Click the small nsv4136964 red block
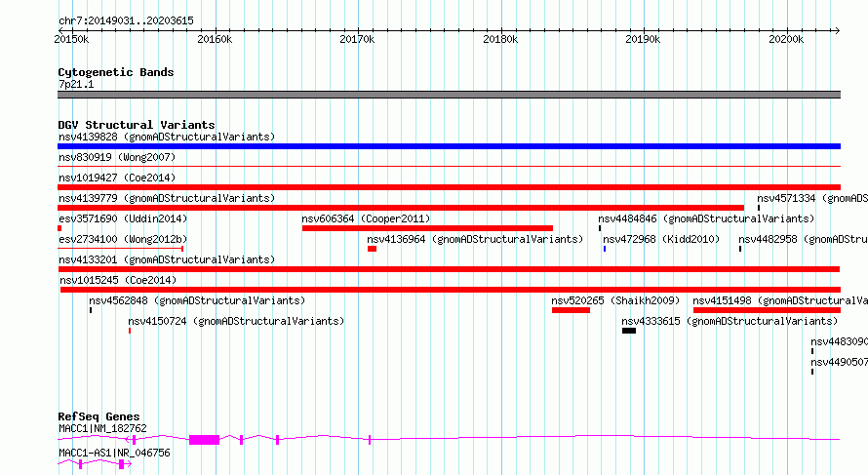 372,249
